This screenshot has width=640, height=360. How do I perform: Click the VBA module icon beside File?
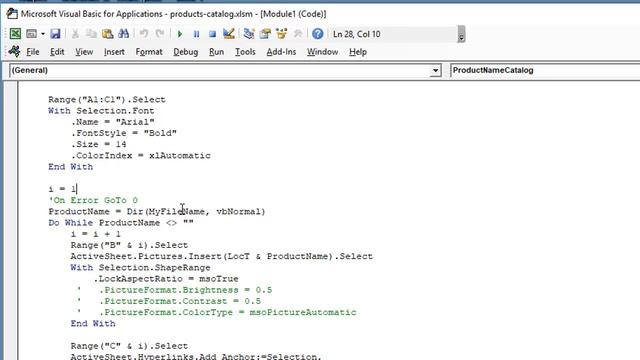click(14, 51)
